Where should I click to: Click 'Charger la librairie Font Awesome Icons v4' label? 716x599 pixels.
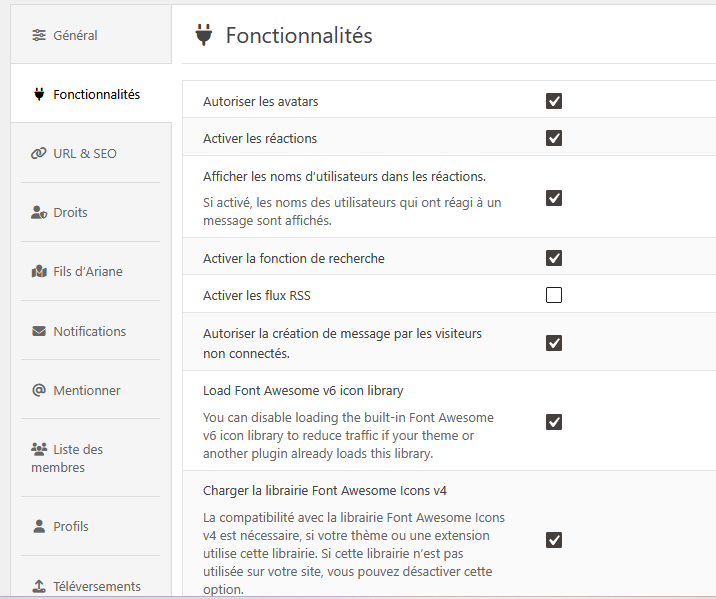[325, 491]
